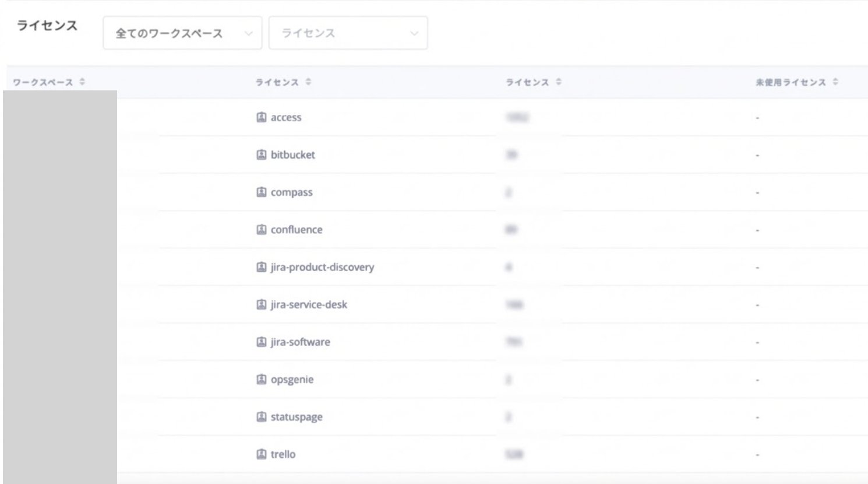
Task: Click the bitbucket license icon
Action: (262, 155)
